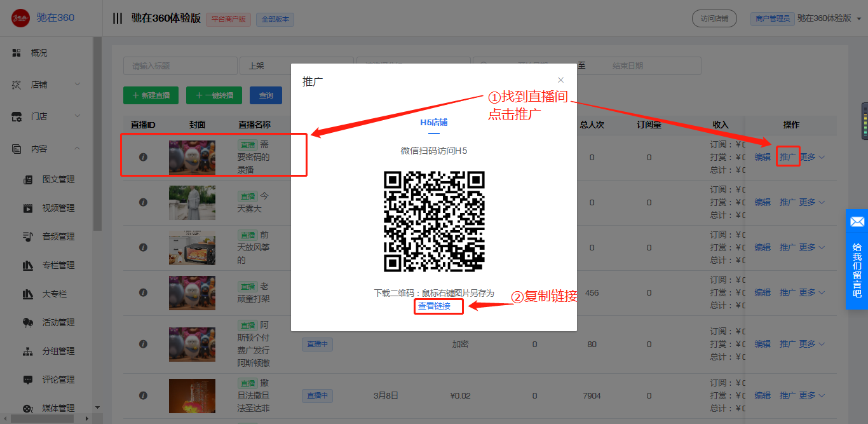Click 推广 for 撒旦法撒旦 row
Viewport: 868px width, 424px height.
pyautogui.click(x=788, y=395)
